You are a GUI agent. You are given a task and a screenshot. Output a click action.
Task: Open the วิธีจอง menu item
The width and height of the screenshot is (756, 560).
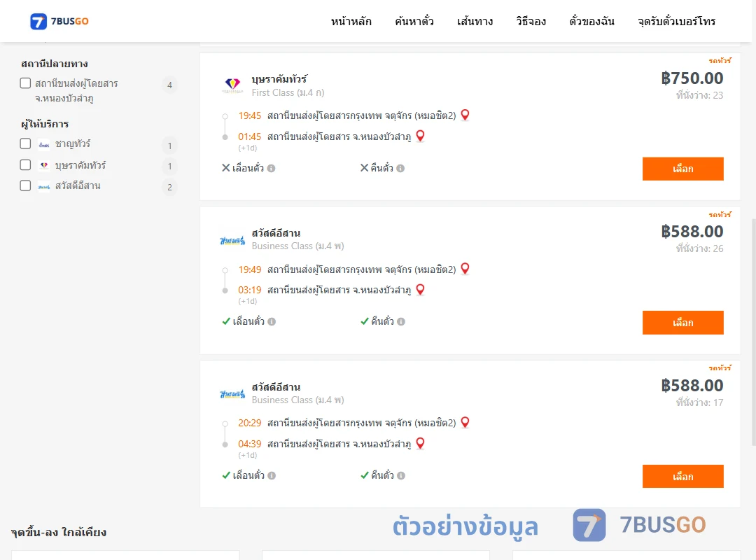531,21
